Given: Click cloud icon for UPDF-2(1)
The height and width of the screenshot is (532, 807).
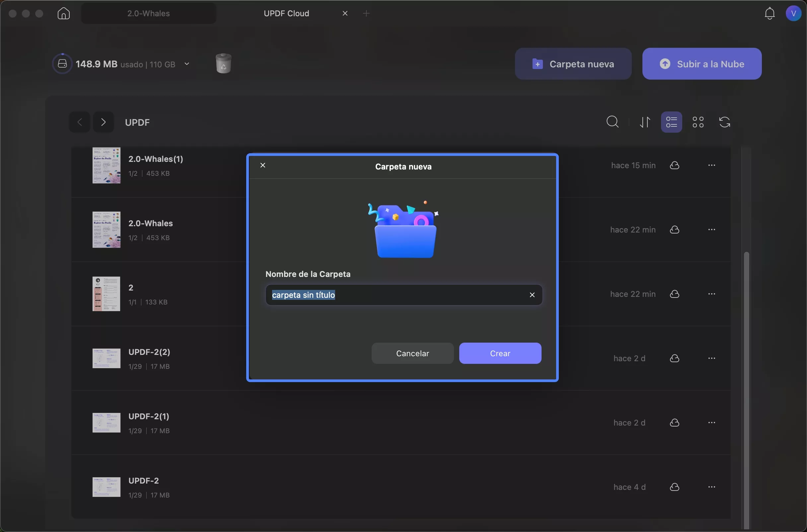Looking at the screenshot, I should (675, 423).
